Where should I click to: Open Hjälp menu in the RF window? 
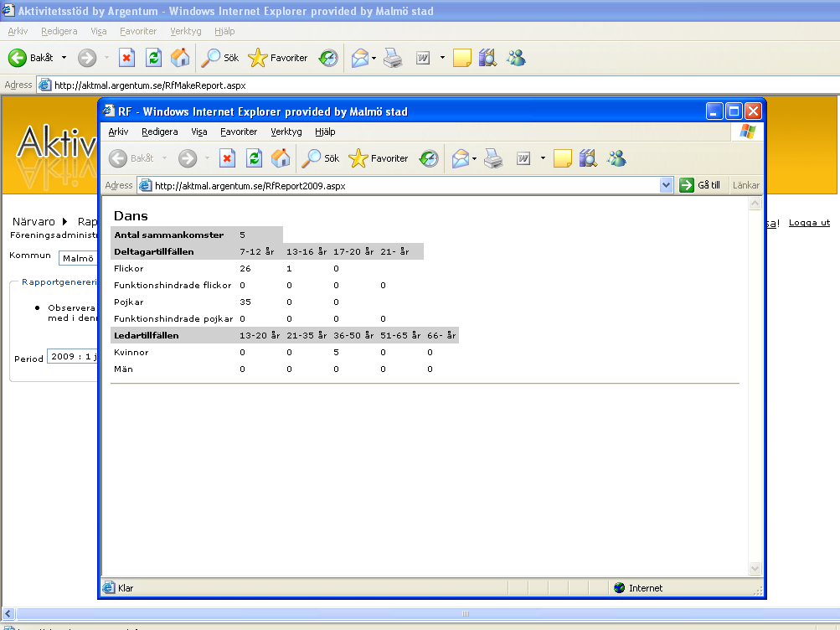coord(325,132)
